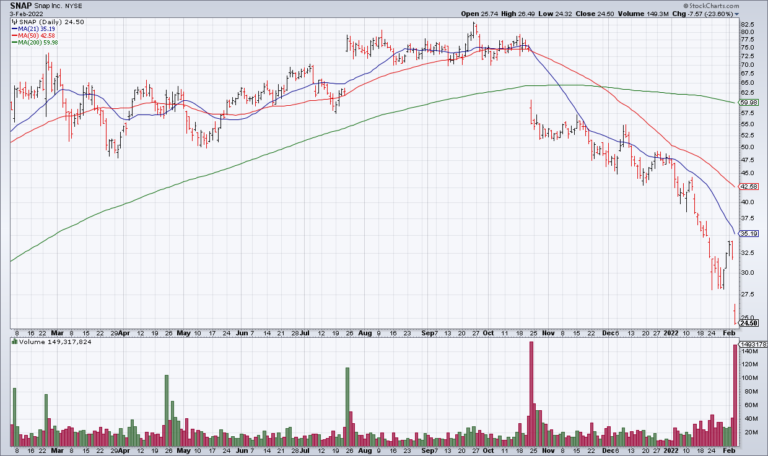The height and width of the screenshot is (456, 768).
Task: Click the 50.0 label on the price axis
Action: click(747, 147)
